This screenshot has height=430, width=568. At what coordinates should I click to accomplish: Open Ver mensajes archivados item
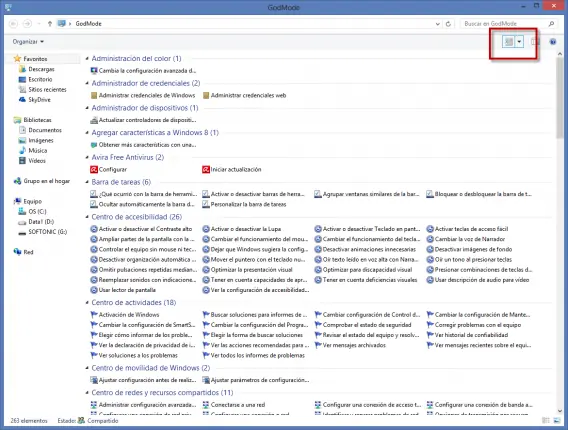click(350, 345)
